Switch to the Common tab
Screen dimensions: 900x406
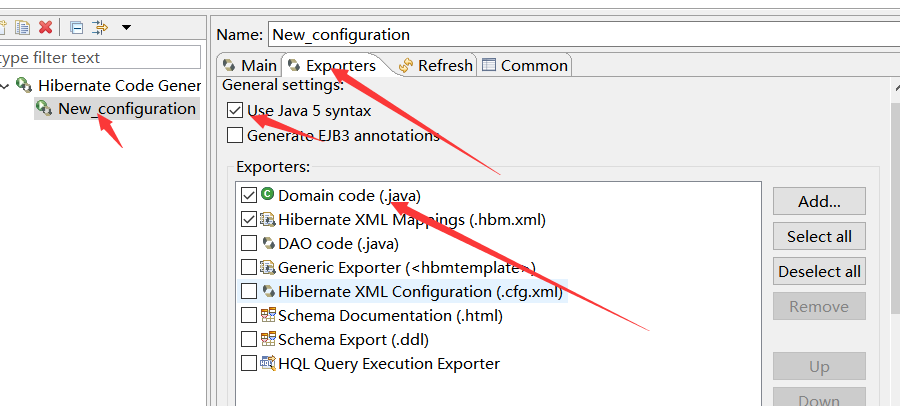(525, 65)
